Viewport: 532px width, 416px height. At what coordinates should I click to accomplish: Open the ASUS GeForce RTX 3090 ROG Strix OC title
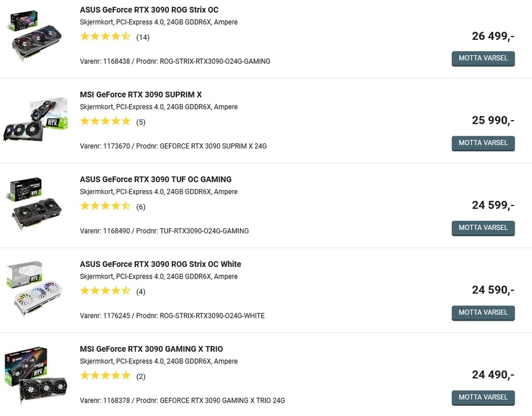pyautogui.click(x=149, y=10)
